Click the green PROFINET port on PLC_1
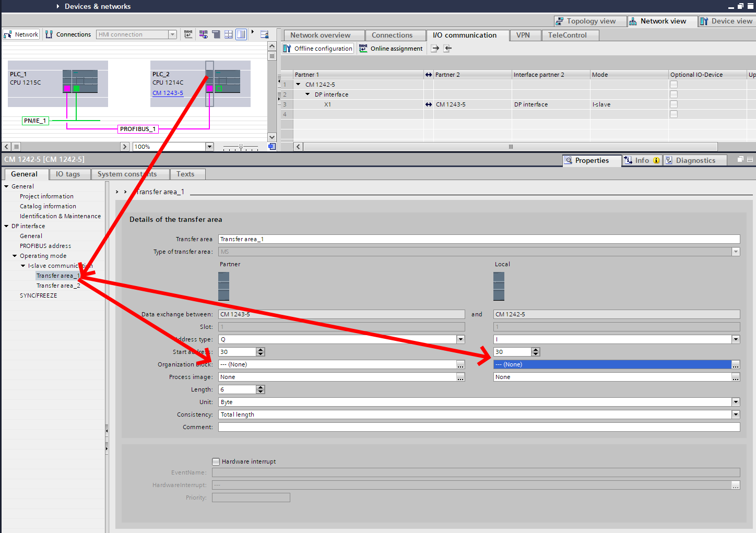The height and width of the screenshot is (533, 756). coord(76,89)
